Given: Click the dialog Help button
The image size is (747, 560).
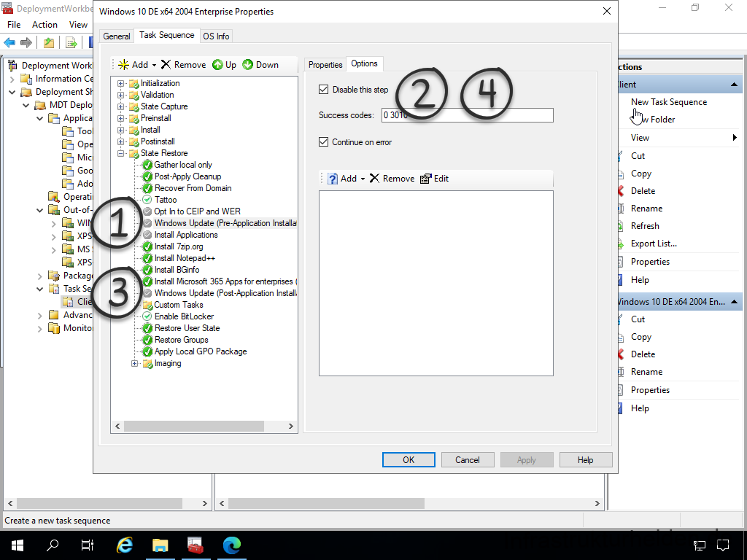Looking at the screenshot, I should pyautogui.click(x=586, y=460).
